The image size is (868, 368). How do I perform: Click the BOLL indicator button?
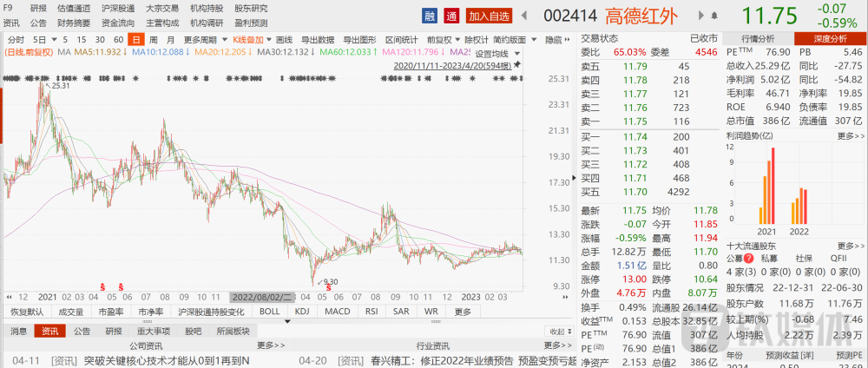tap(270, 311)
